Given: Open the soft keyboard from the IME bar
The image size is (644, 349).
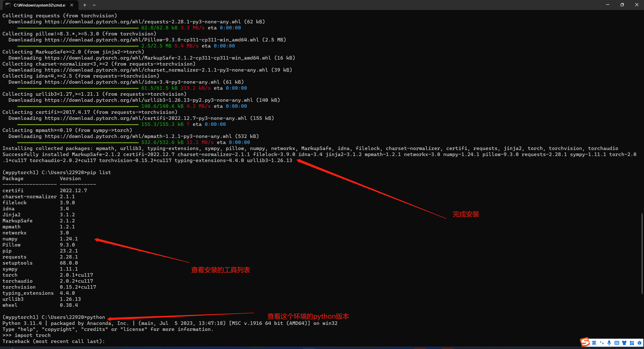Looking at the screenshot, I should tap(617, 343).
